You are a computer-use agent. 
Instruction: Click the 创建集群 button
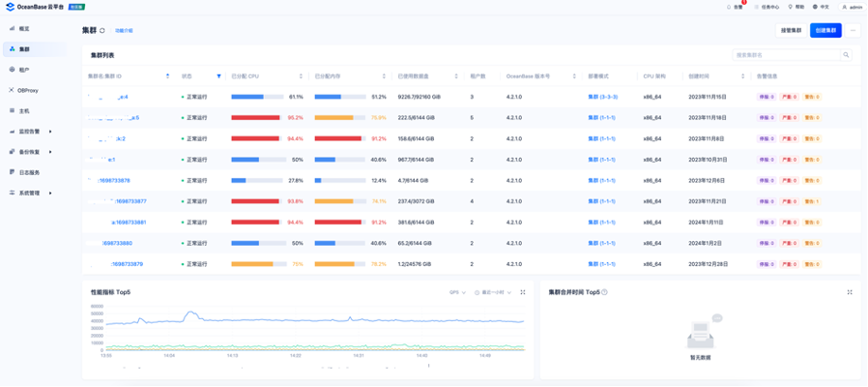pos(825,31)
